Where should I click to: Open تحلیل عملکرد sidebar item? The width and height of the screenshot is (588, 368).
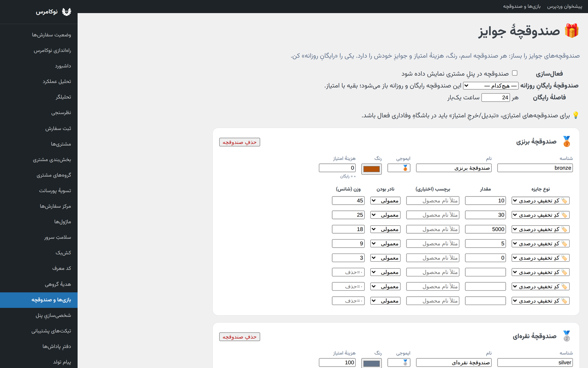pyautogui.click(x=39, y=81)
